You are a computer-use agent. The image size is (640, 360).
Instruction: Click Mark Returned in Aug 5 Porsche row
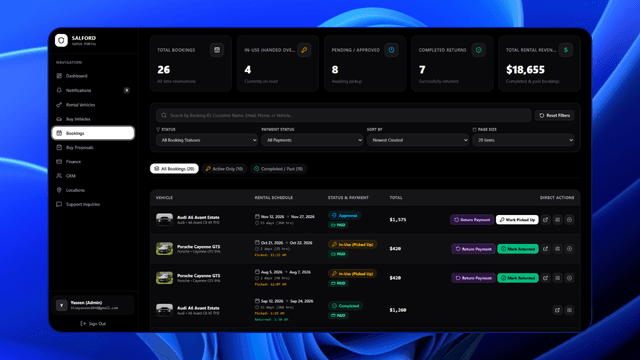coord(518,278)
